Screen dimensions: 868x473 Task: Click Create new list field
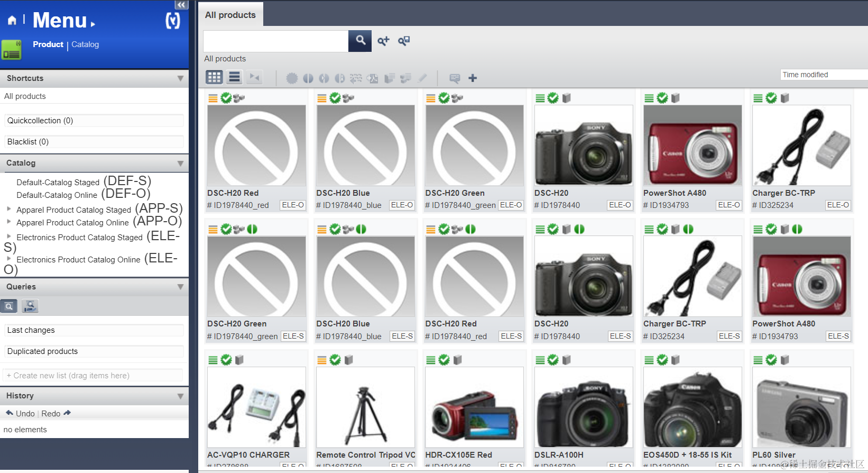[93, 376]
